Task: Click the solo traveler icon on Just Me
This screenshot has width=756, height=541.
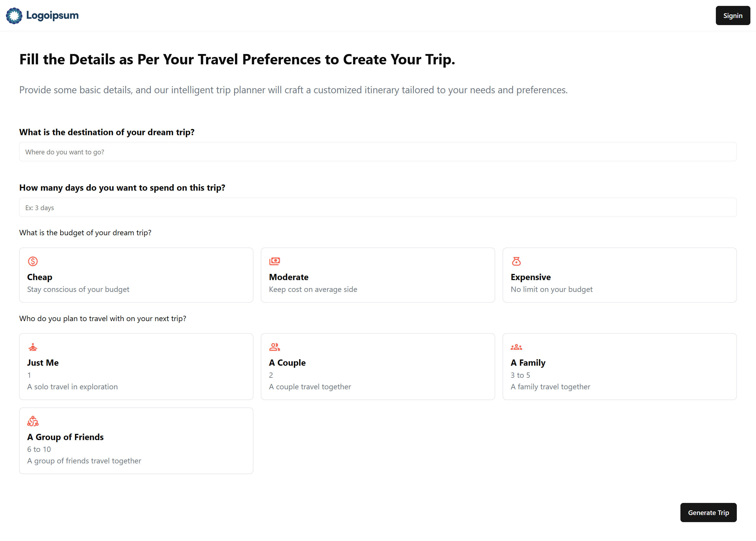Action: click(33, 347)
